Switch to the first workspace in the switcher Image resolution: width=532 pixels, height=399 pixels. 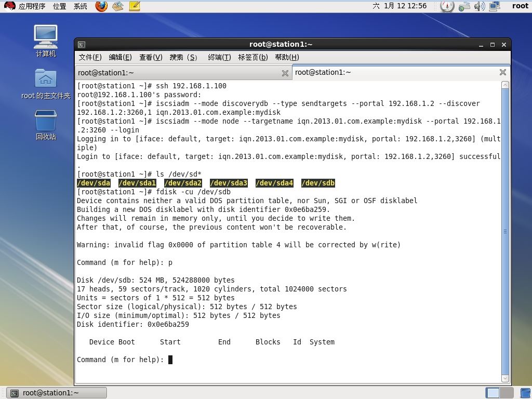493,393
